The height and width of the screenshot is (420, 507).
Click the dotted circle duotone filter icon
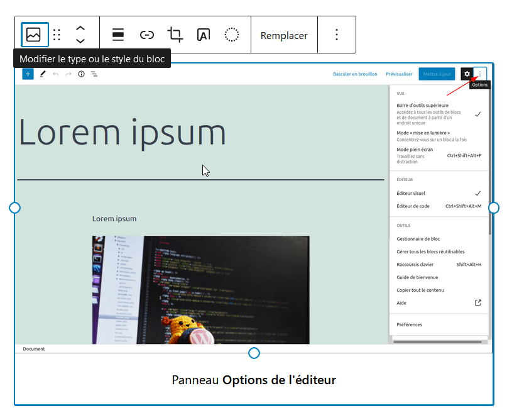pyautogui.click(x=232, y=35)
